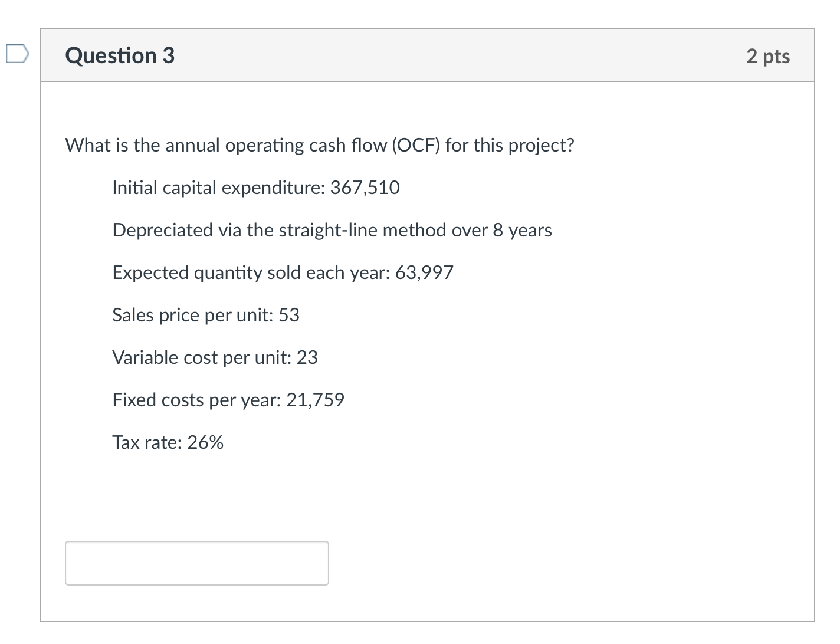Click the value 21,759 in the text
The height and width of the screenshot is (644, 840).
pyautogui.click(x=316, y=400)
